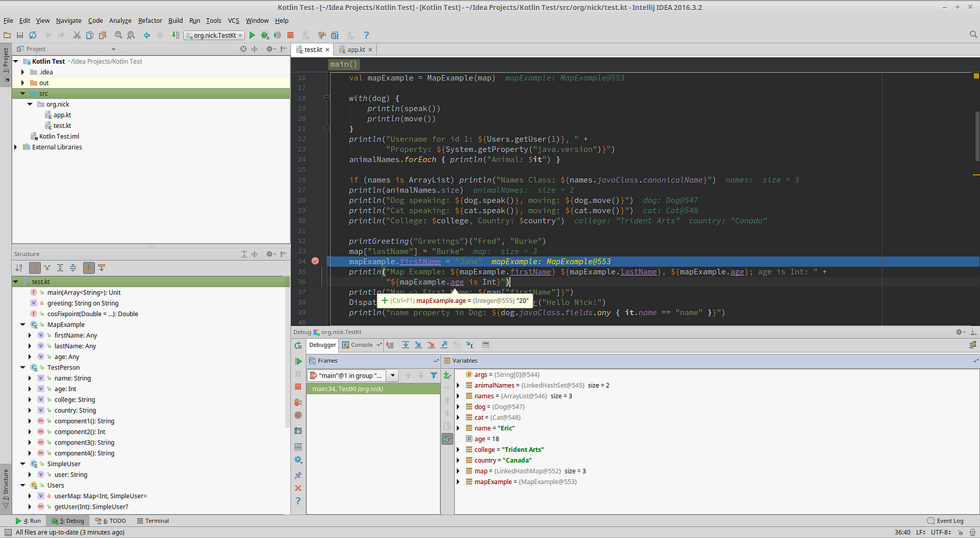Select test.kt in the Project tree
The width and height of the screenshot is (980, 538).
coord(62,125)
